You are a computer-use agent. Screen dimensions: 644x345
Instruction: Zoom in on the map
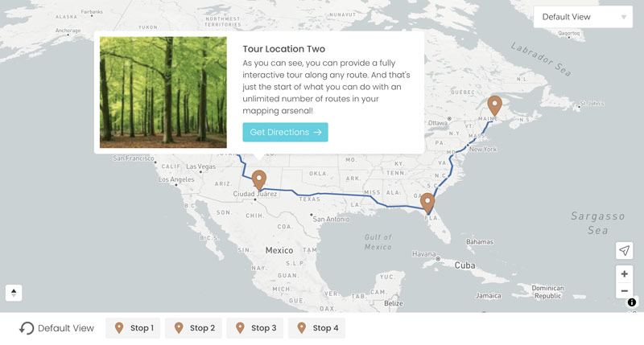point(624,274)
